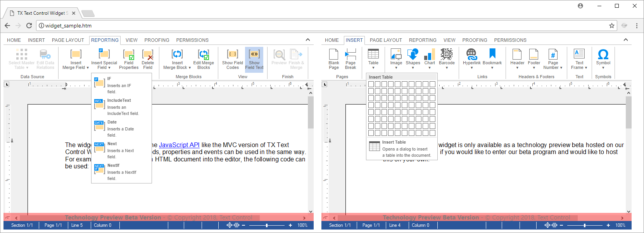Click Footer icon in right ribbon

(x=534, y=54)
